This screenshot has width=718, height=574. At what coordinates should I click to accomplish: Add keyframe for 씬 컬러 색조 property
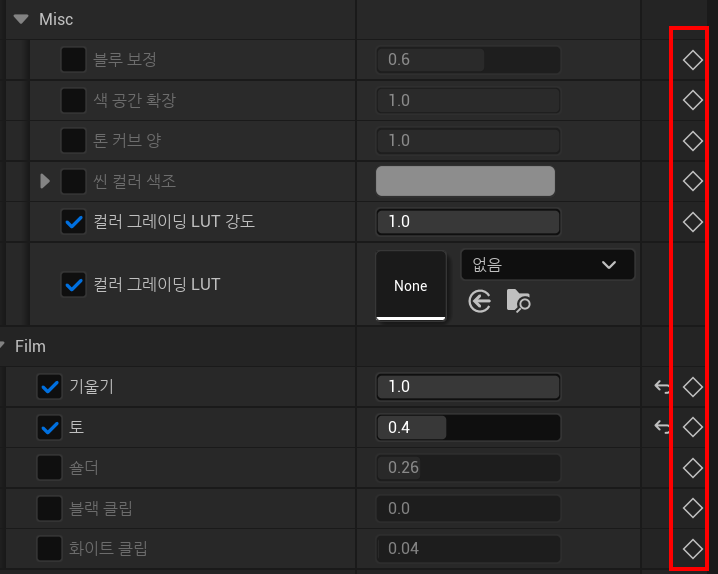coord(692,181)
